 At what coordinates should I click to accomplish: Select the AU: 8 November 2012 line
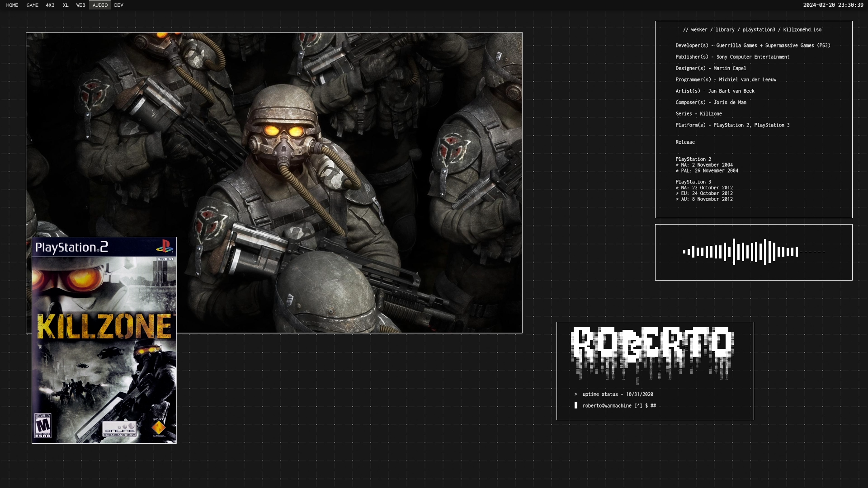(704, 199)
